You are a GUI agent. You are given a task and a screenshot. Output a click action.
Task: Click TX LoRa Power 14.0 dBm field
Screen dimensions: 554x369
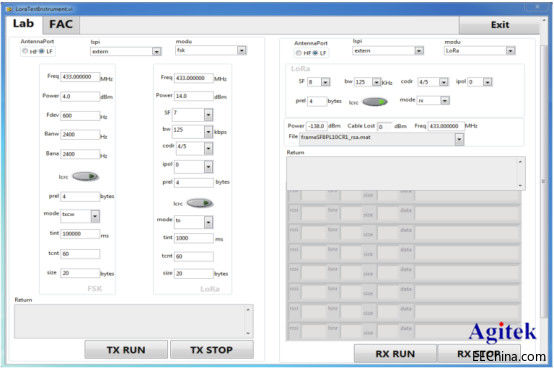click(x=194, y=96)
